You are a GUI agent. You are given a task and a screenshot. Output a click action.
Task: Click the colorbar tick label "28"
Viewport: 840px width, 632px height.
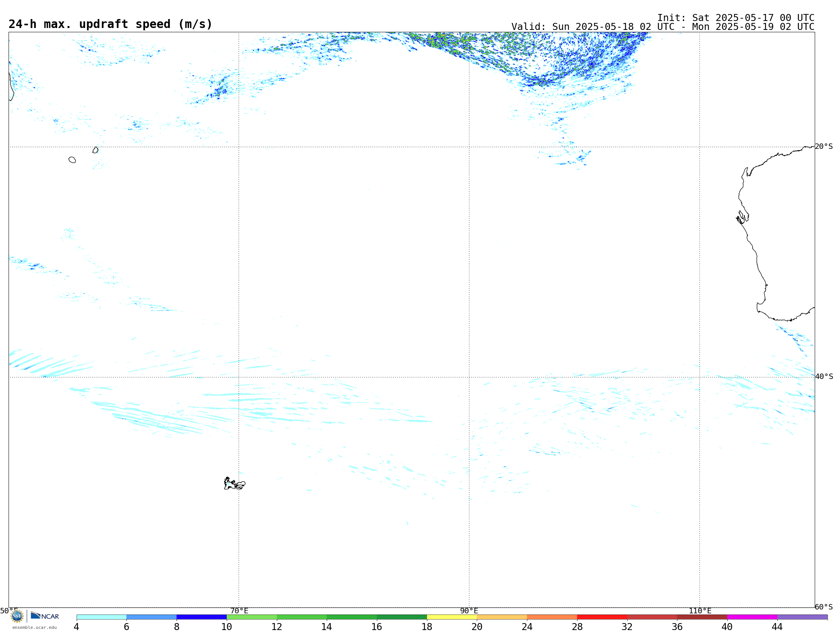click(577, 627)
